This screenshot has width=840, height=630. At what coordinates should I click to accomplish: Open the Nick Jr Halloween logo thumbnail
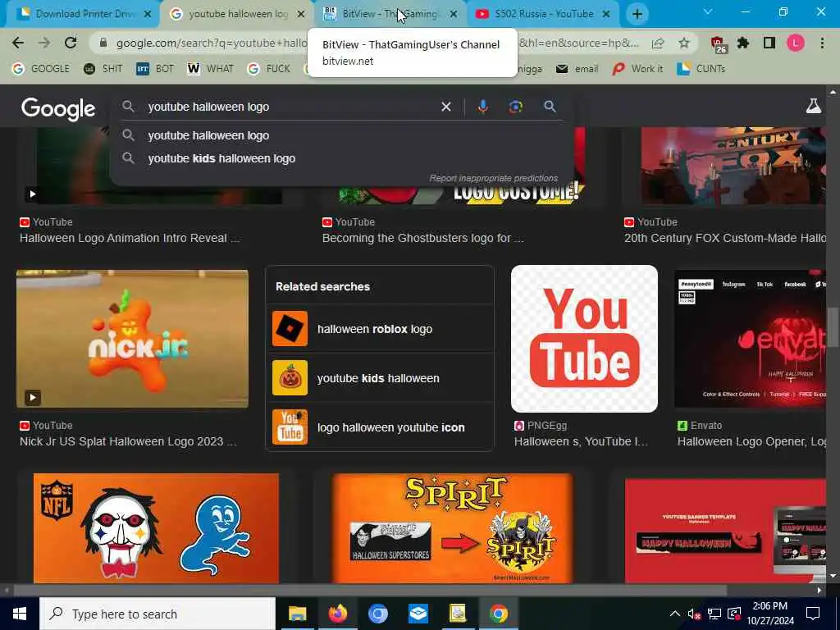132,339
